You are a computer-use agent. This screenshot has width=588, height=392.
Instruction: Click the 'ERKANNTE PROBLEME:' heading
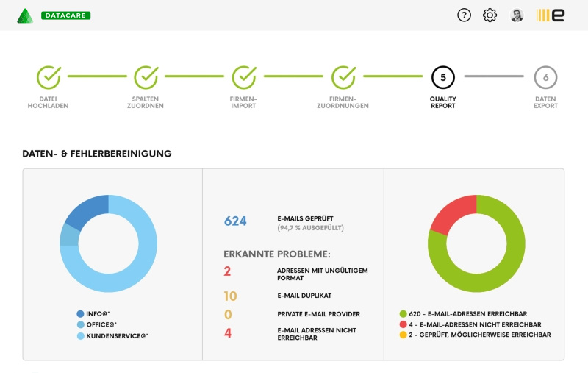click(277, 254)
